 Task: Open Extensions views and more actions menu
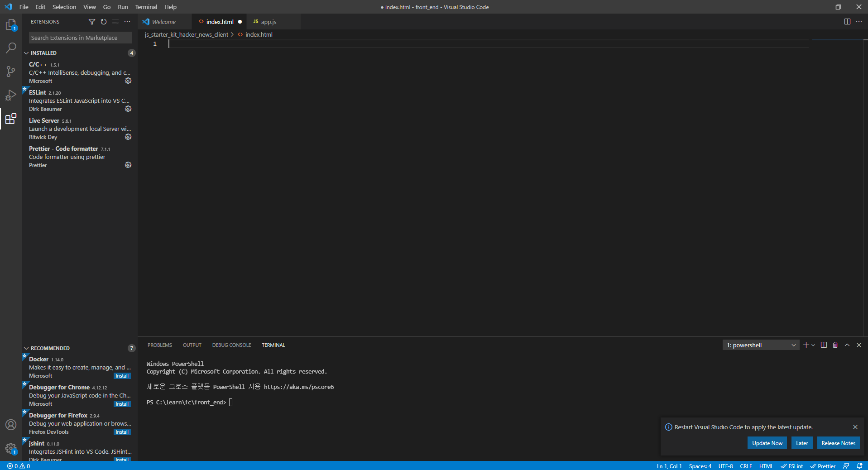(127, 22)
